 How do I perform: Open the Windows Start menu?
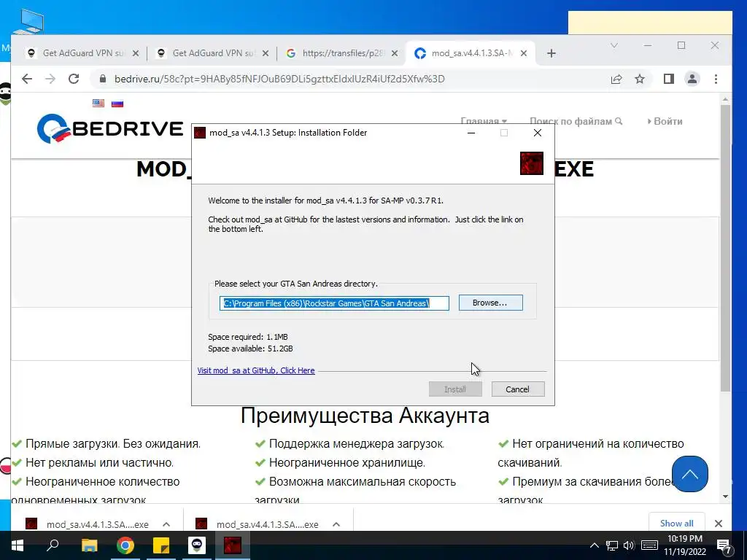(18, 545)
